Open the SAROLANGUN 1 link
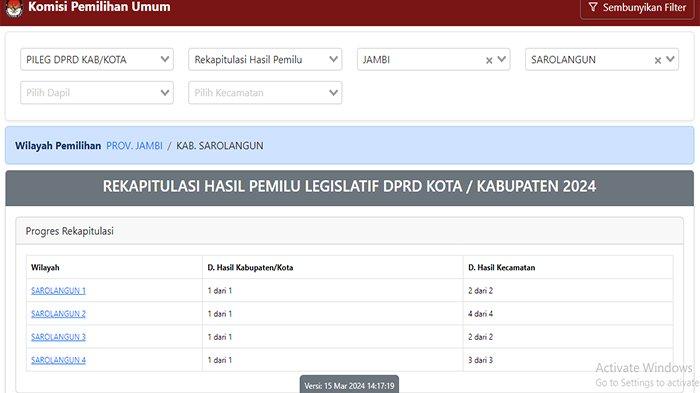Image resolution: width=700 pixels, height=393 pixels. coord(58,291)
